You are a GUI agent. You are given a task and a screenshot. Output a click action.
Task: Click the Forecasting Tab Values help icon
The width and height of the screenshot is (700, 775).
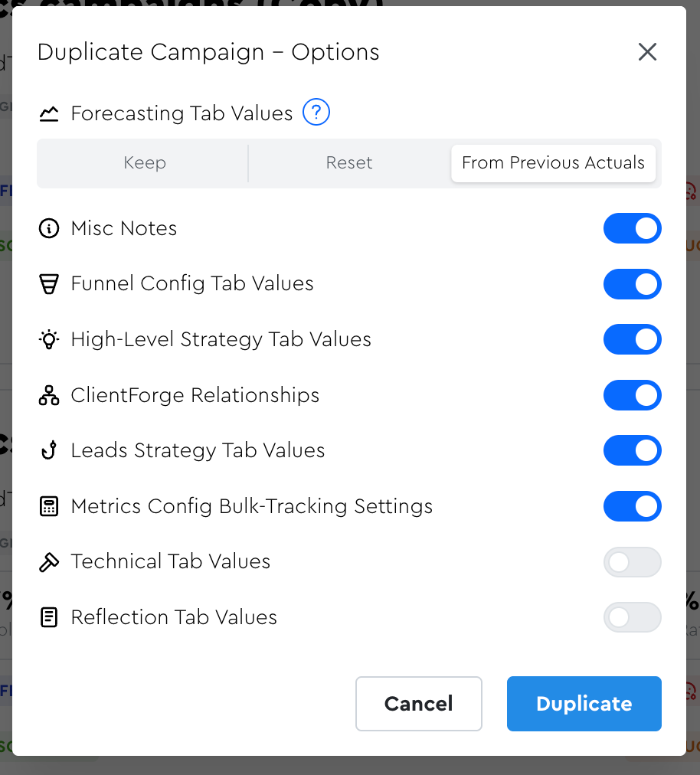[316, 113]
